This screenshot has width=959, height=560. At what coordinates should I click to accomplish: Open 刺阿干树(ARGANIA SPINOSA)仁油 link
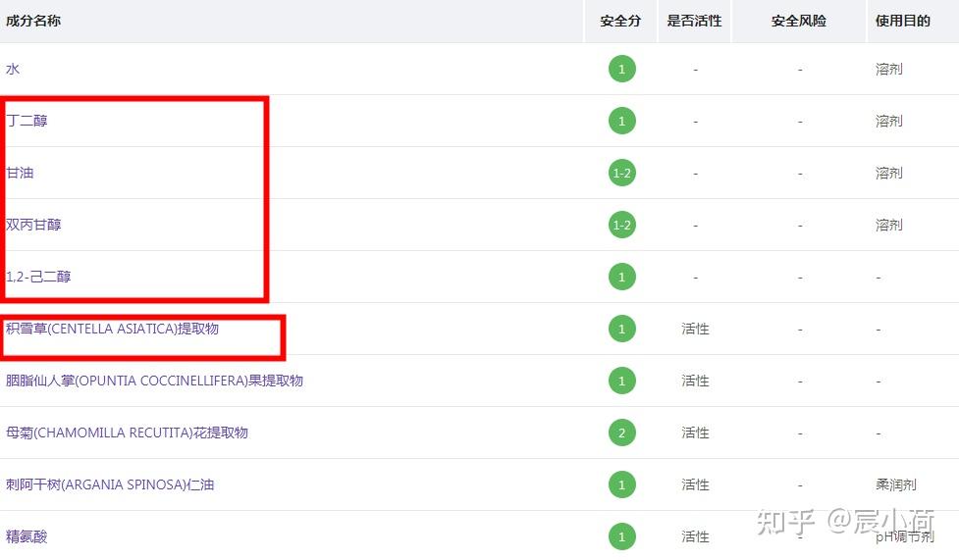coord(110,484)
